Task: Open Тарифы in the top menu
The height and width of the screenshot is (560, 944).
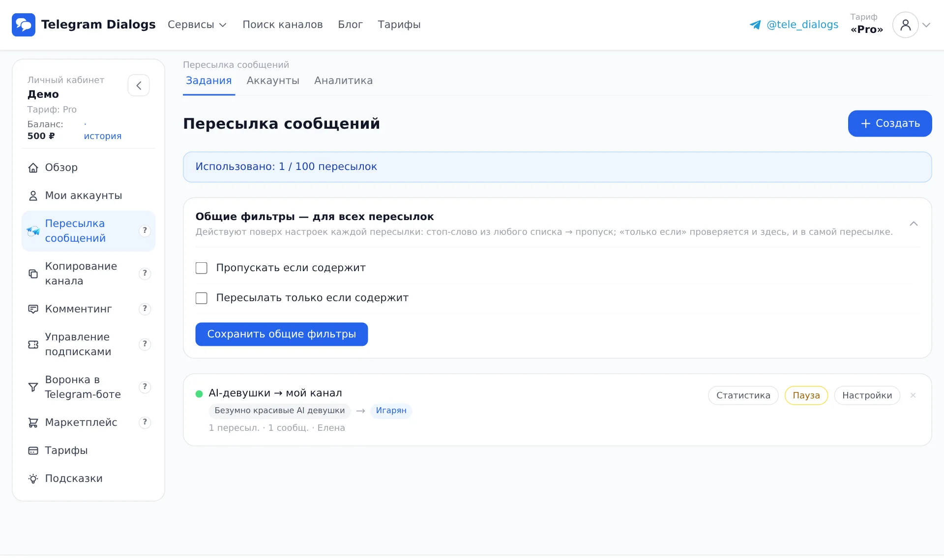Action: 399,25
